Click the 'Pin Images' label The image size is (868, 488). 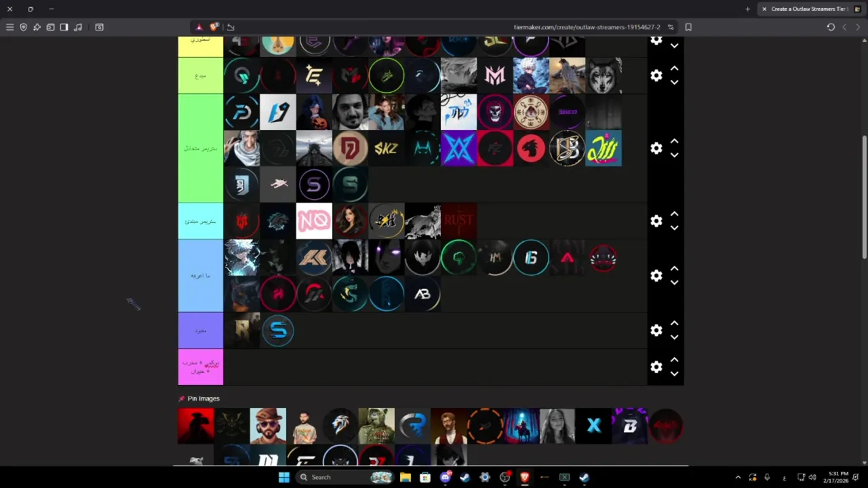click(x=203, y=399)
